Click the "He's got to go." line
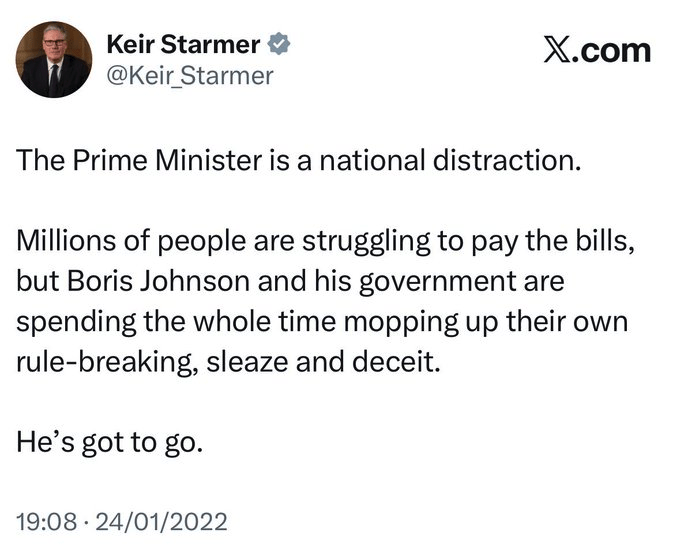The image size is (680, 559). pos(111,441)
